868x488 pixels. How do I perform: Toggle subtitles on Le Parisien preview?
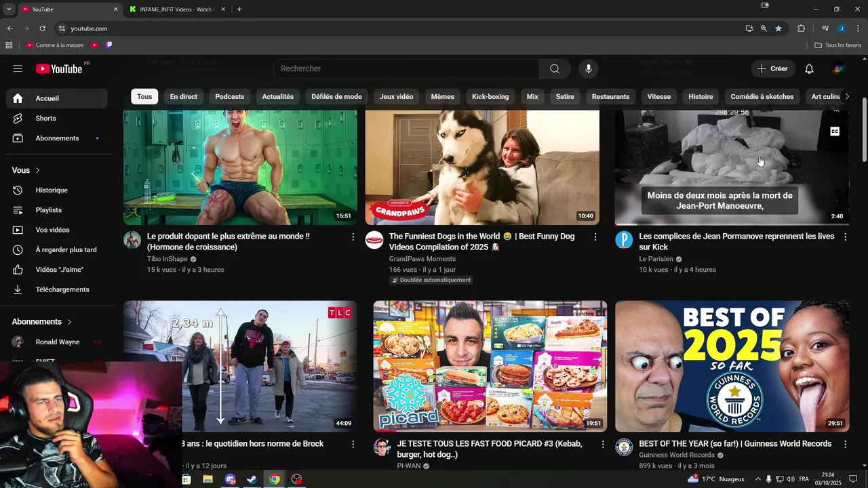point(835,131)
